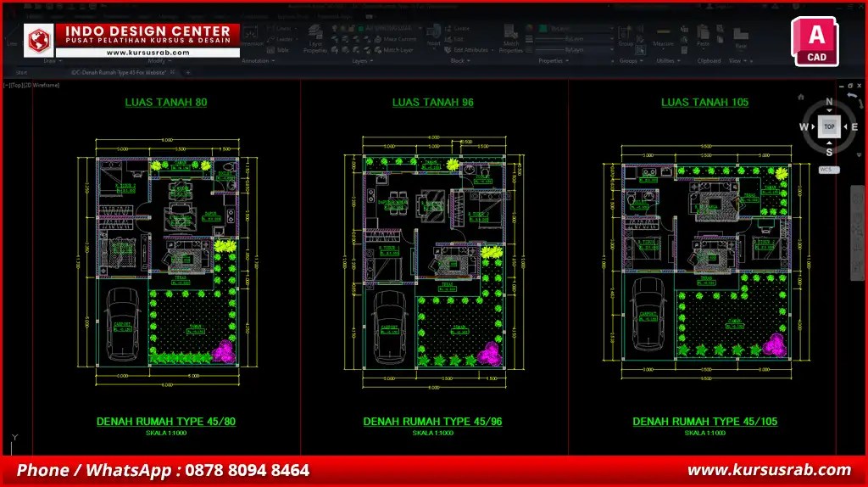
Task: Select the DENAH RUMAH TYPE 45/96 title
Action: 433,422
